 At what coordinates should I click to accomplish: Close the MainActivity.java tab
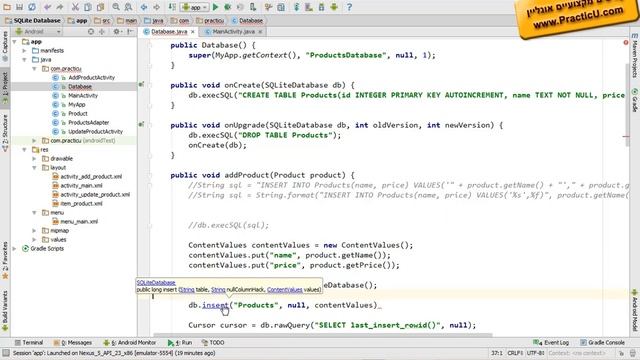click(260, 31)
